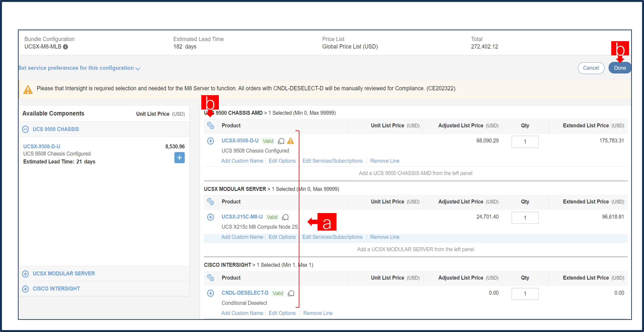Click the Estimated Lead Time: 21 days text

(59, 162)
